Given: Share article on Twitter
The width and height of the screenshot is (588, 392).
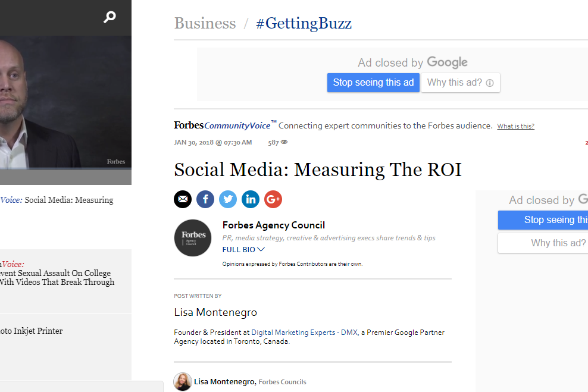Looking at the screenshot, I should click(228, 199).
